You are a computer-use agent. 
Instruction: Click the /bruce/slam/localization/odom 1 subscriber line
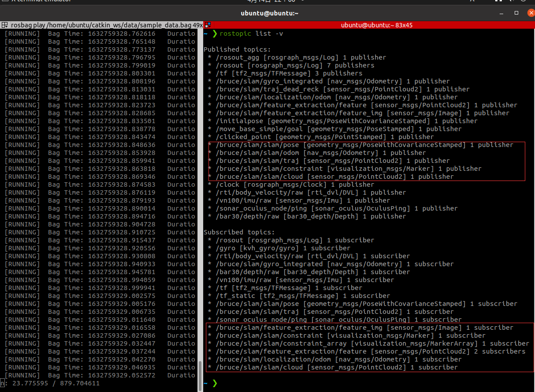[x=334, y=359]
